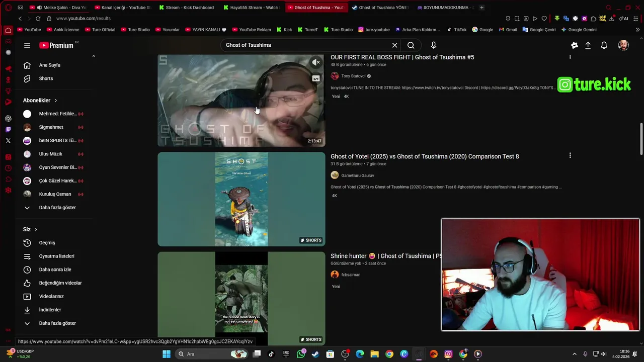Open options menu for OUR FIRST REAL BOSS FIGHT
The width and height of the screenshot is (644, 362).
click(x=570, y=57)
